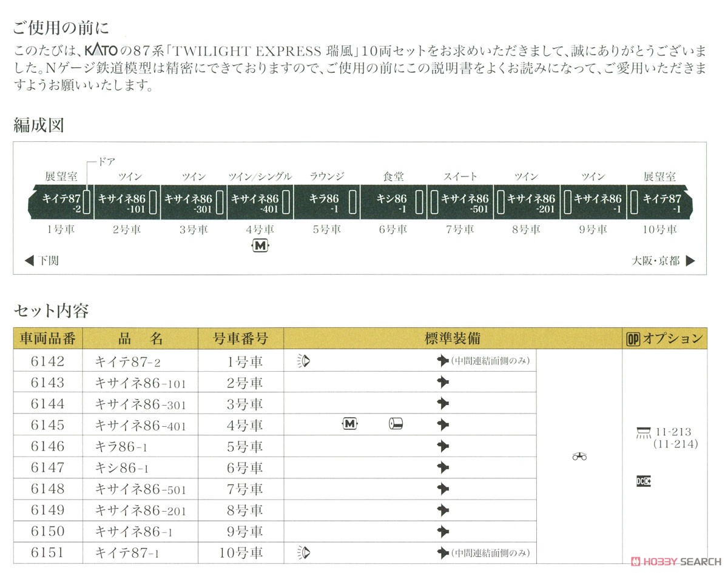Click the option part number '11-213'

point(673,432)
